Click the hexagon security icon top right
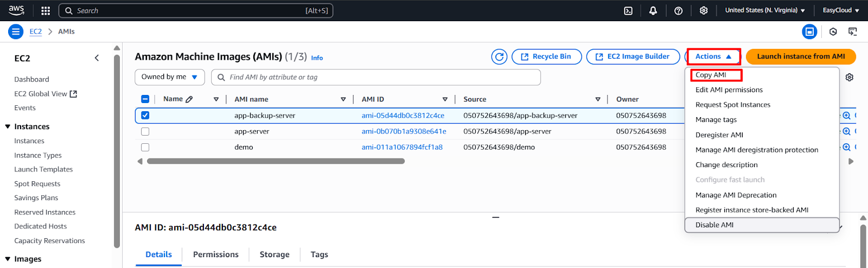Viewport: 868px width, 268px height. click(833, 31)
